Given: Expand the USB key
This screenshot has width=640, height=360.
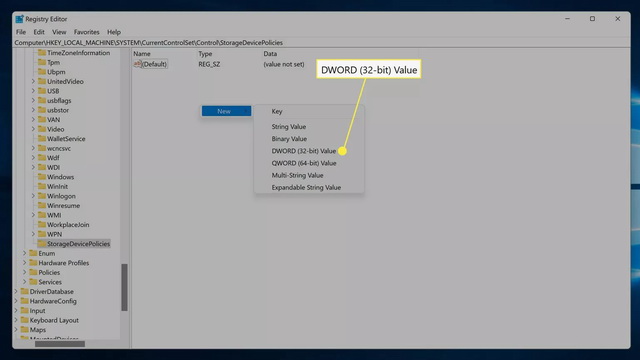Looking at the screenshot, I should [x=33, y=91].
